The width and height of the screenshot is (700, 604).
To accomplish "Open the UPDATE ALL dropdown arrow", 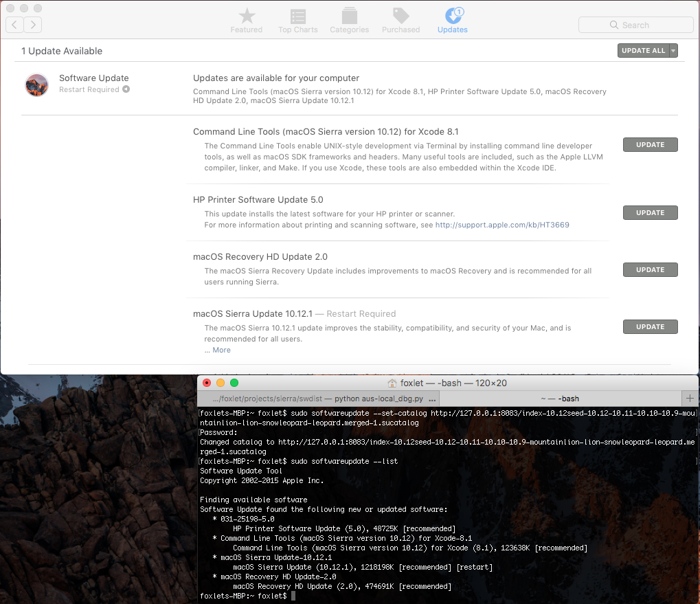I will click(673, 50).
